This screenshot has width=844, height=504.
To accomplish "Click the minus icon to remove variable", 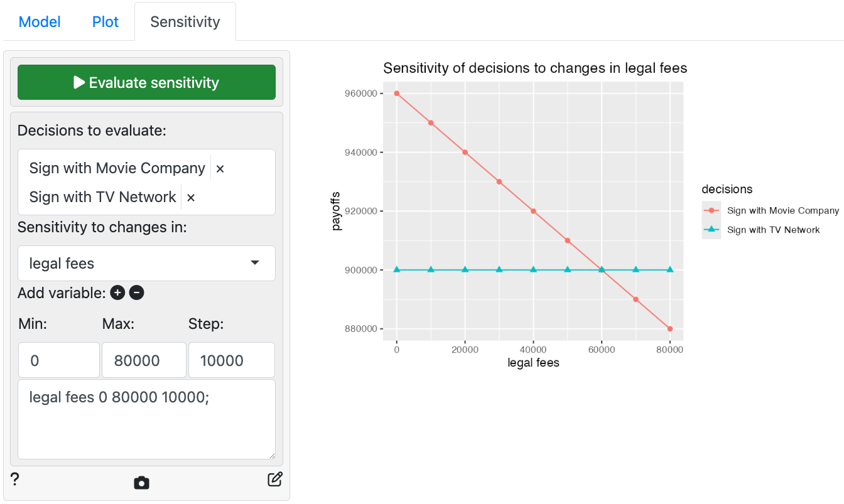I will click(x=137, y=292).
